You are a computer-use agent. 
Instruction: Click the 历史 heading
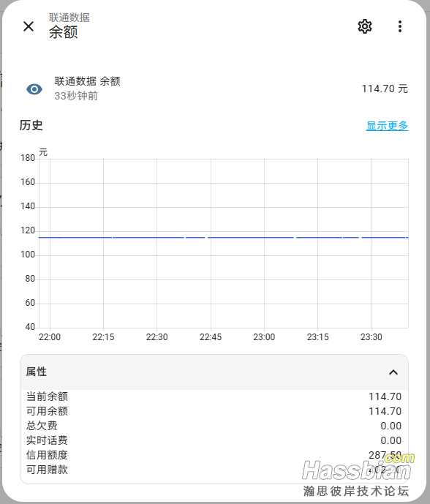click(x=31, y=125)
